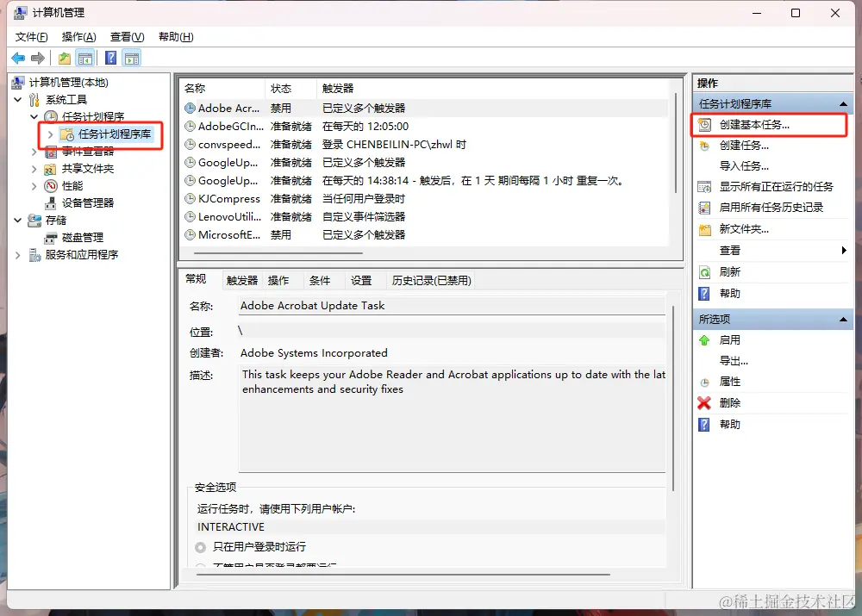Screen dimensions: 862x616
Task: Click the 属性 clock icon under 所选项
Action: tap(704, 382)
